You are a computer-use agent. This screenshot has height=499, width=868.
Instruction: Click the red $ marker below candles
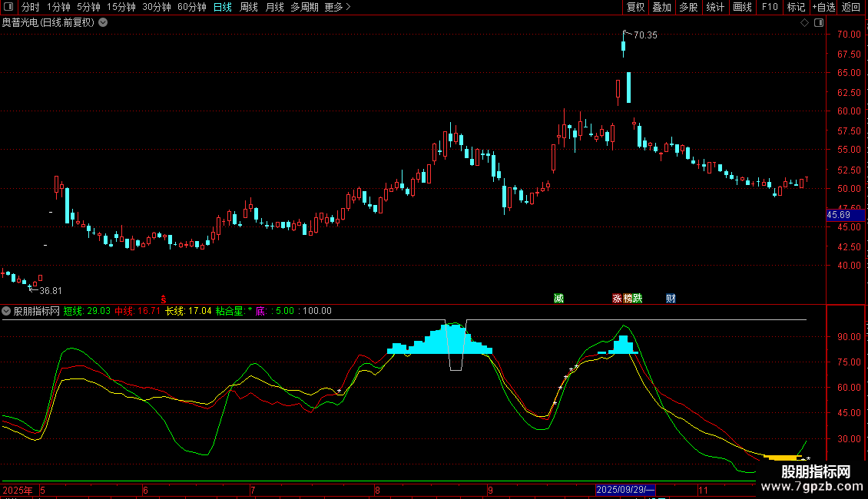click(164, 299)
